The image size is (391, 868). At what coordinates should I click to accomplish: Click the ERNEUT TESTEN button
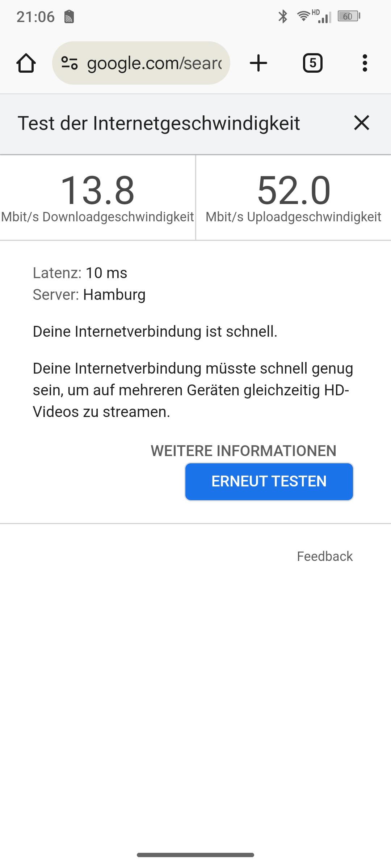[269, 482]
